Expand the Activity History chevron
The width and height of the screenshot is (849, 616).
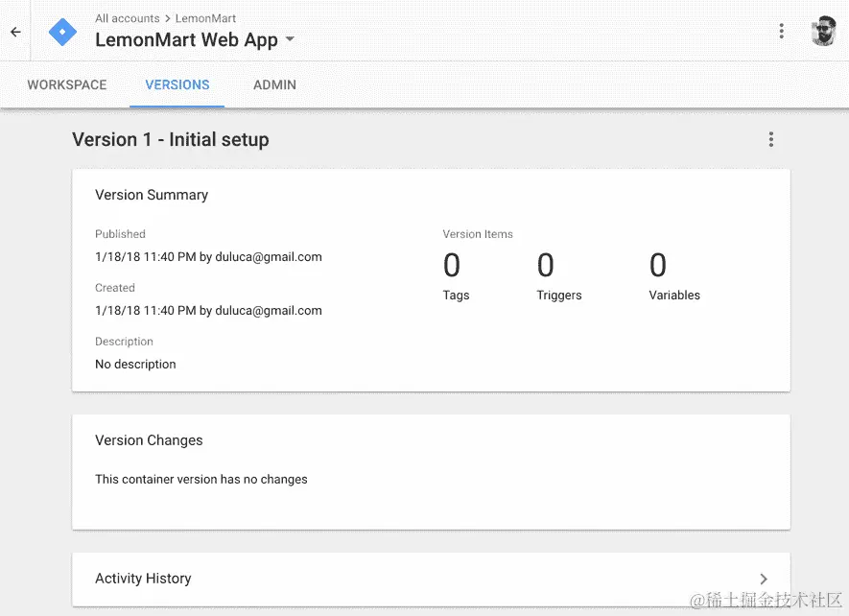pyautogui.click(x=764, y=579)
